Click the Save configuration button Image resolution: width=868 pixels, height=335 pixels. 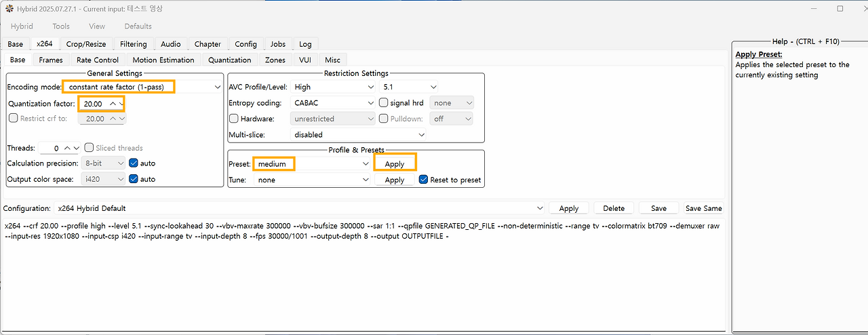(658, 208)
